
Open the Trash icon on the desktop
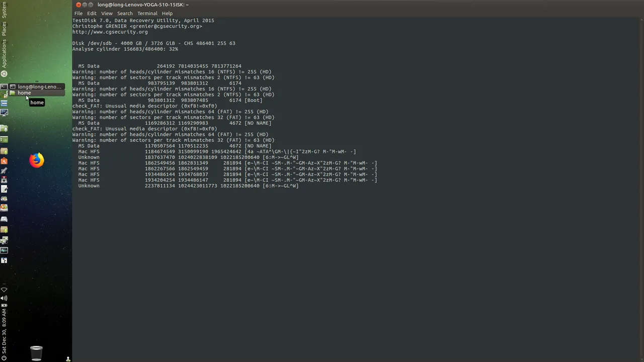pos(36,353)
